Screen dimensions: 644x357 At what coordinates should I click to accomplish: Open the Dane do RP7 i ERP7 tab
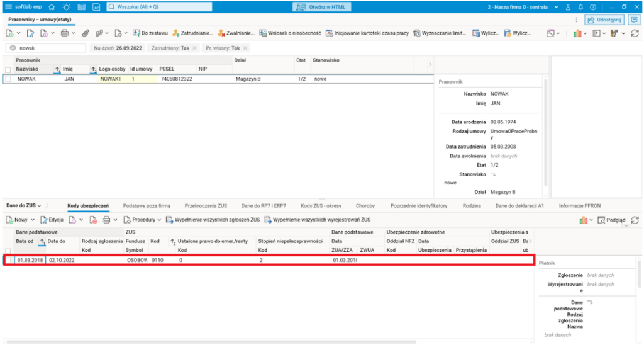click(x=264, y=206)
